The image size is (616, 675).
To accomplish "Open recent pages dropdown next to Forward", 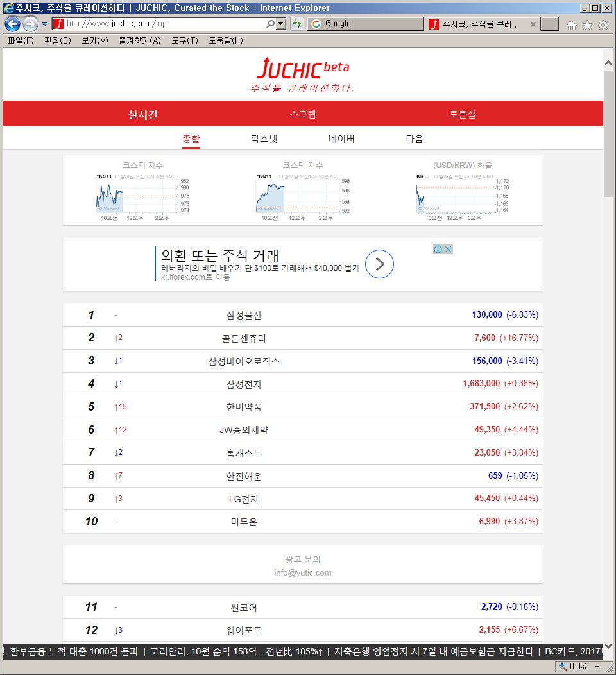I will 44,24.
